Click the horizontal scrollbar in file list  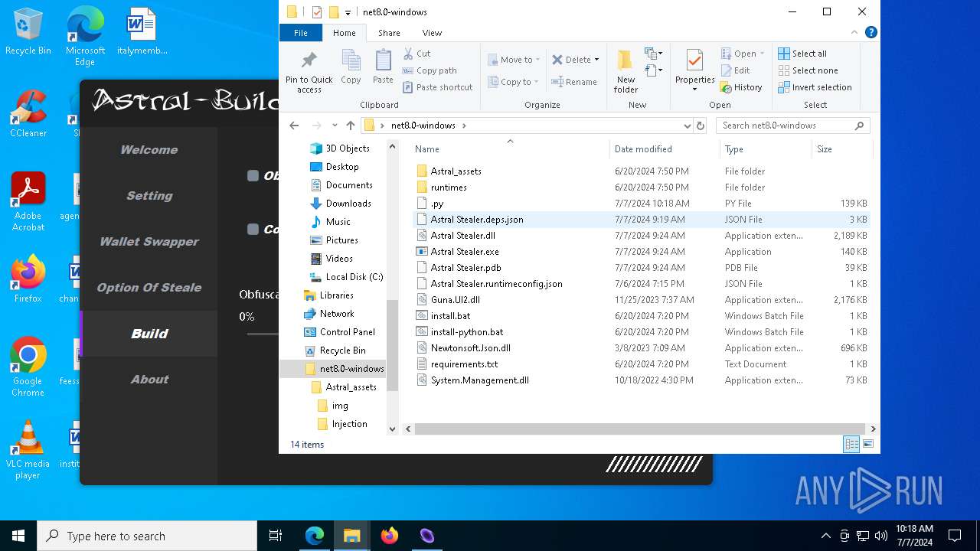coord(639,429)
